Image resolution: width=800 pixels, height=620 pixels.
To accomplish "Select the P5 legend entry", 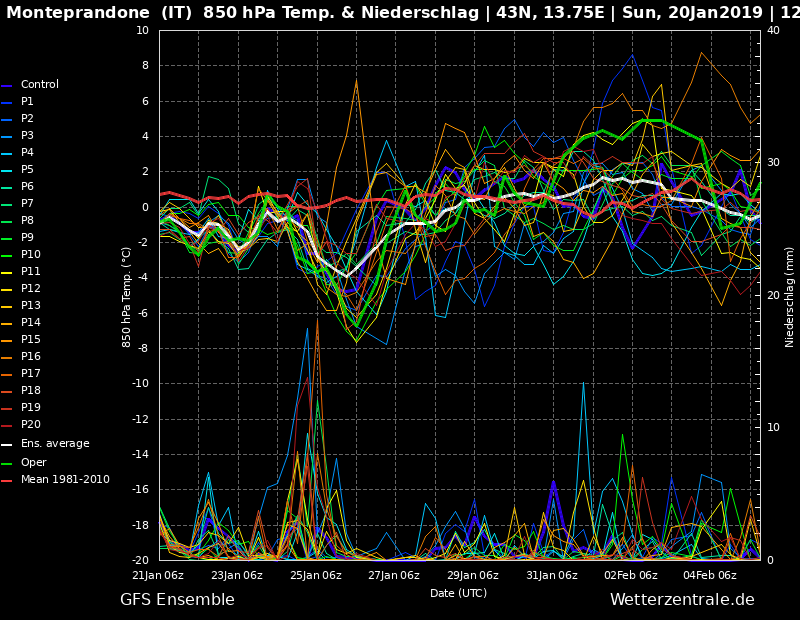I will (27, 170).
